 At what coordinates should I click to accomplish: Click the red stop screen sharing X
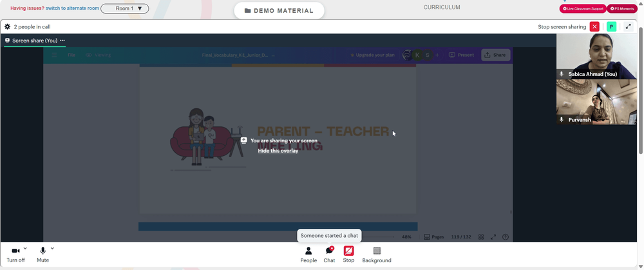coord(594,26)
